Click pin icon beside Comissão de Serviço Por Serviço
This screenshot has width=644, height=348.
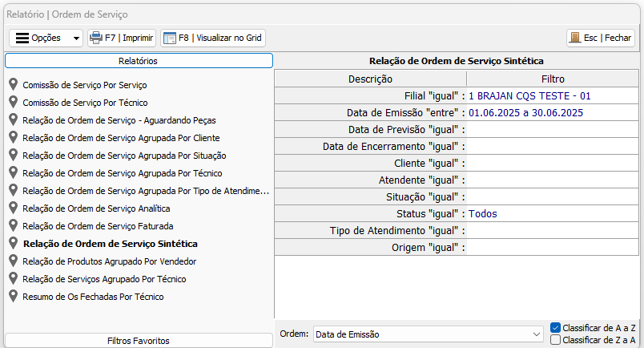[x=14, y=84]
